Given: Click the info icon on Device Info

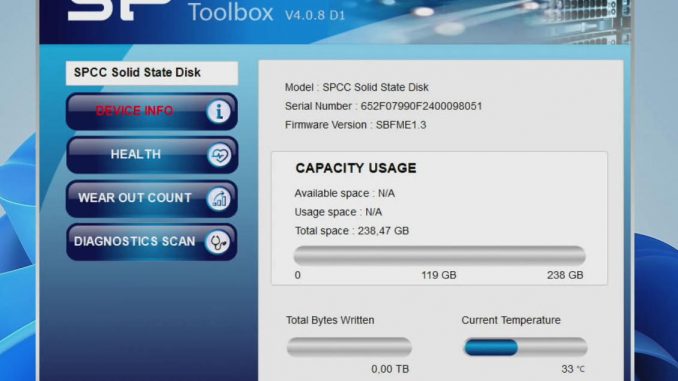Looking at the screenshot, I should click(x=218, y=112).
